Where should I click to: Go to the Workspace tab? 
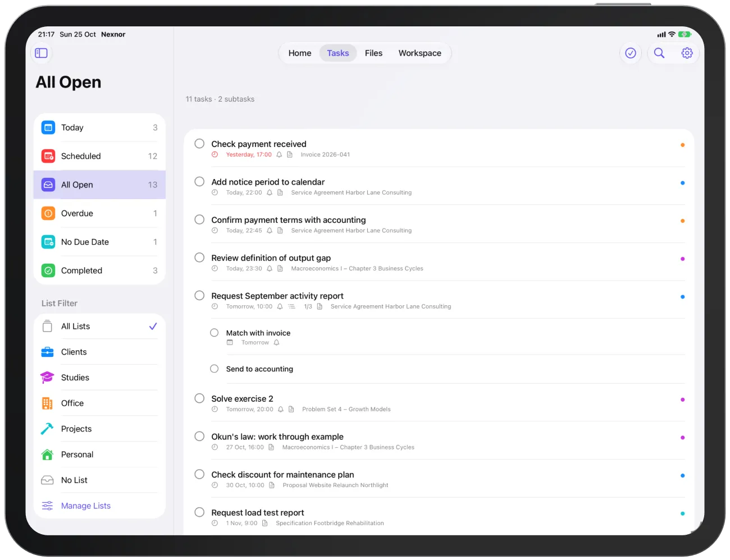click(x=420, y=53)
